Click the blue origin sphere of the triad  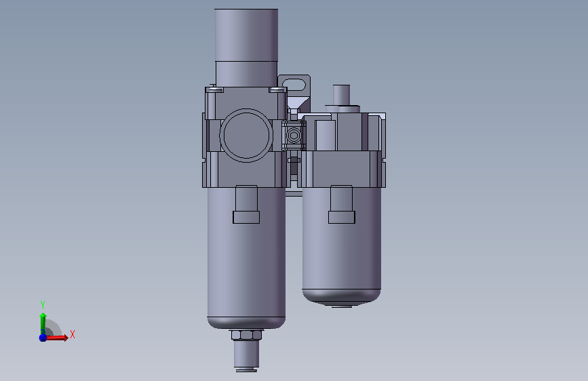[43, 338]
